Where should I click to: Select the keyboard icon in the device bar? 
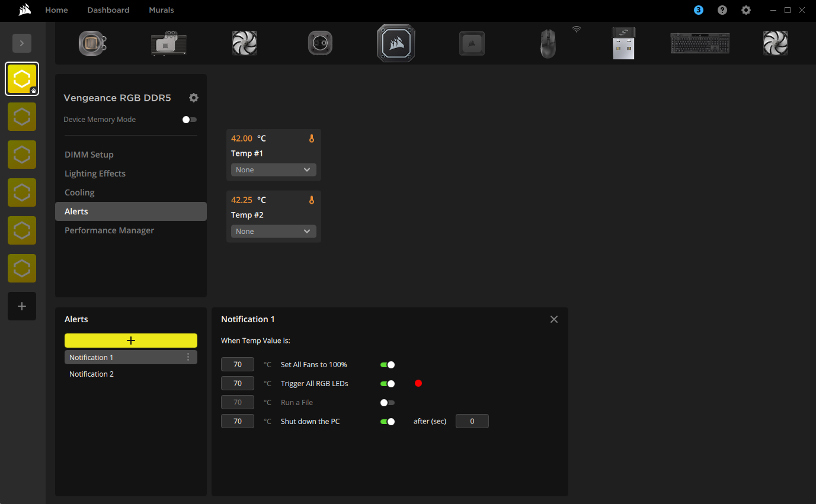click(699, 43)
